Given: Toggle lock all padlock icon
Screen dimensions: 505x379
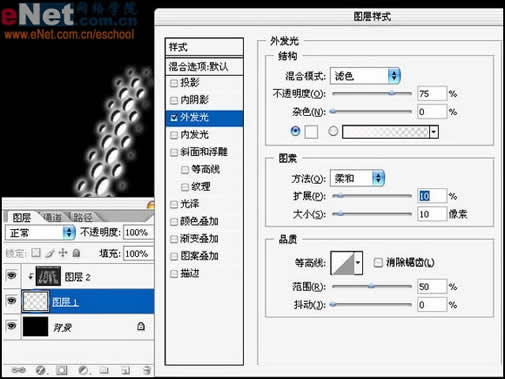Looking at the screenshot, I should (x=76, y=253).
